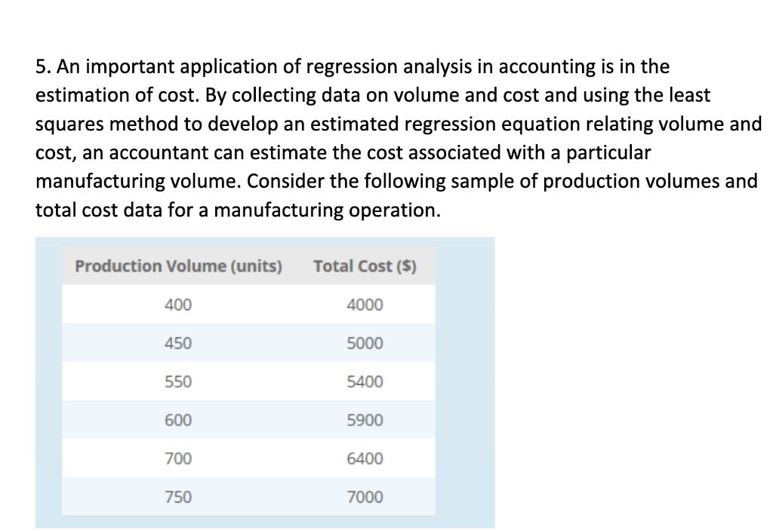Click the question number "5."

coord(42,66)
